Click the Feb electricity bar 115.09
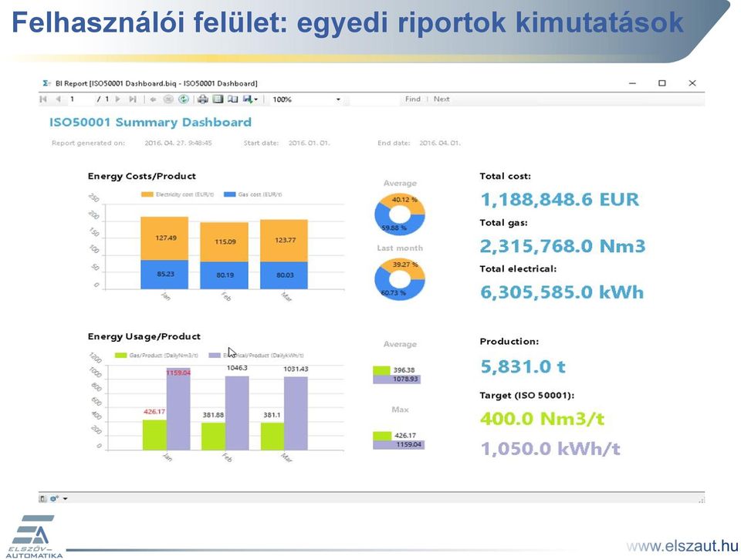Screen dimensions: 741x560 [x=225, y=242]
